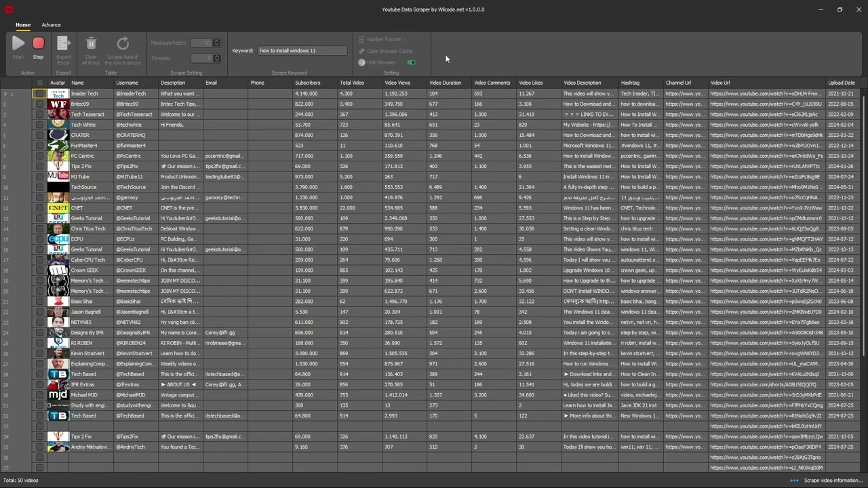Clear All Rows using the trash icon

(91, 43)
